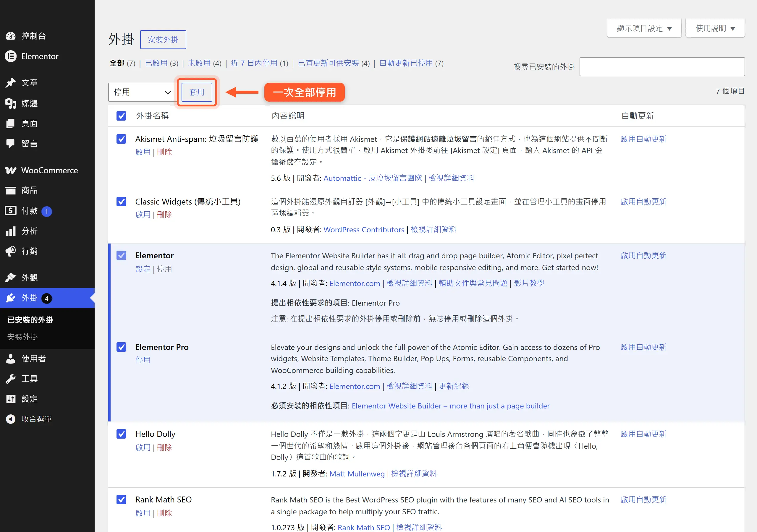
Task: Open WordPress Contributors developer link
Action: [x=364, y=229]
